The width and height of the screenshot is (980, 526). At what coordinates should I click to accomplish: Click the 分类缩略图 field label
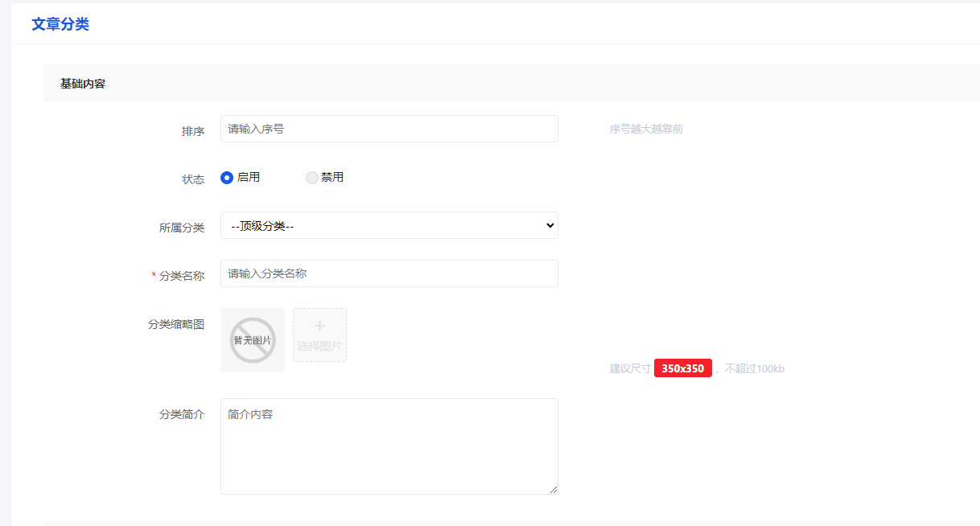[176, 324]
